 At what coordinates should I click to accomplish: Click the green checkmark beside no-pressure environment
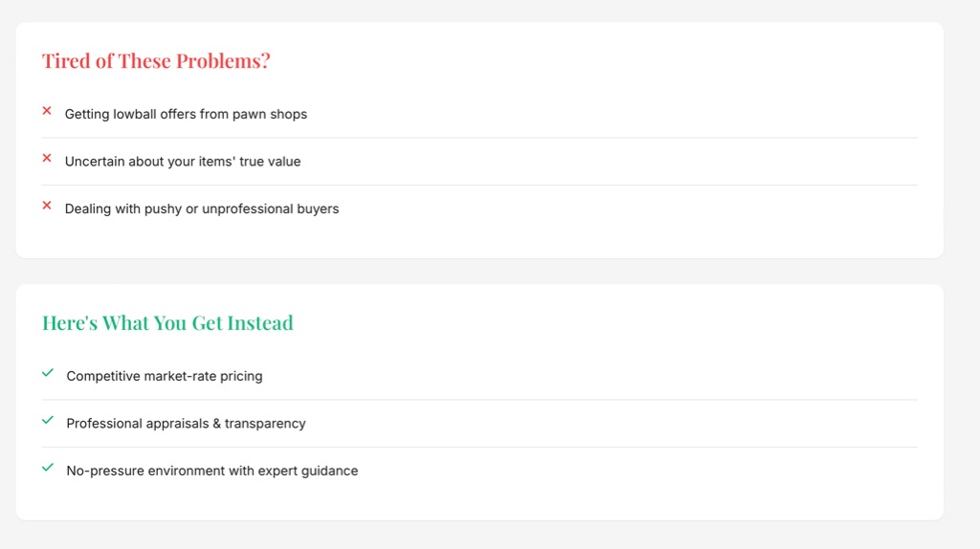(x=48, y=467)
